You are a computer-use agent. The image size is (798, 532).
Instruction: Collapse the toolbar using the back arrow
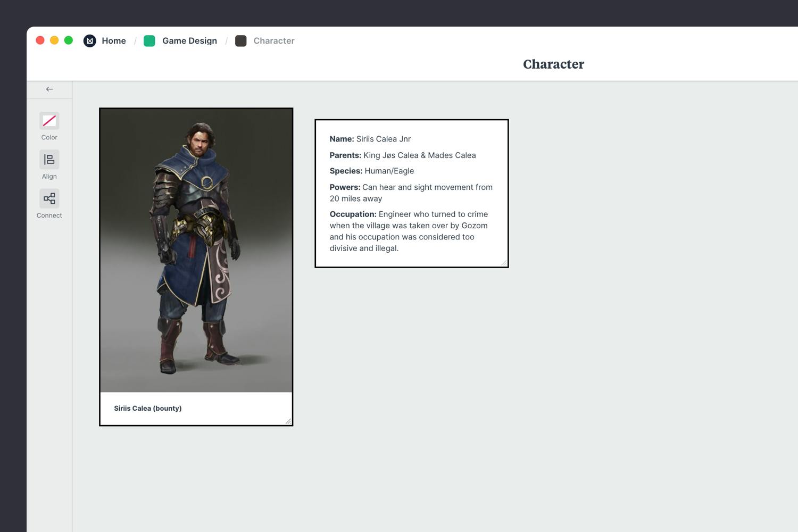coord(49,89)
